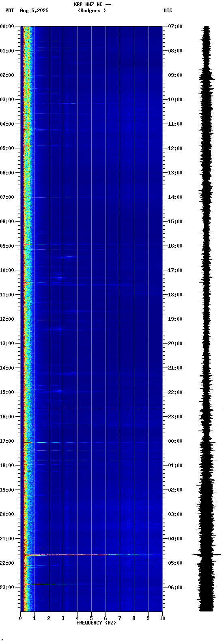This screenshot has width=224, height=644.
Task: Click the PDT '00:00' time label
Action: (x=7, y=26)
